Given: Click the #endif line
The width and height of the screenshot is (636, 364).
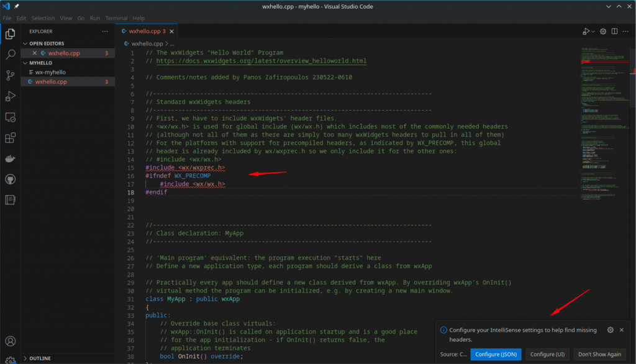Looking at the screenshot, I should [x=156, y=193].
